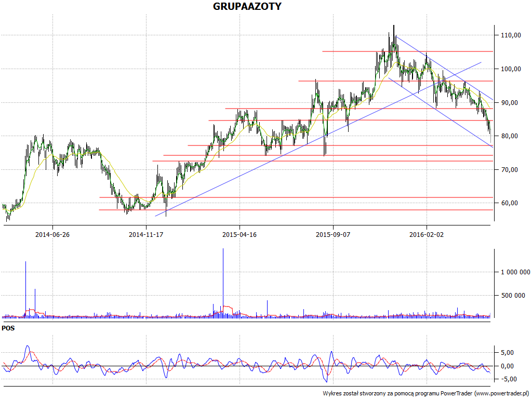Select the 2014-11-17 date label
Image resolution: width=532 pixels, height=399 pixels.
coord(146,234)
